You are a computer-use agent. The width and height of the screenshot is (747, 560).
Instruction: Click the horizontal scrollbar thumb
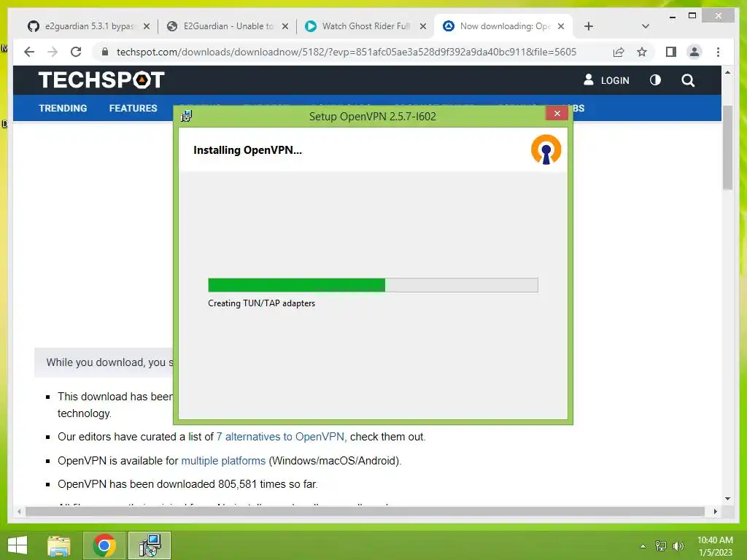click(x=365, y=511)
